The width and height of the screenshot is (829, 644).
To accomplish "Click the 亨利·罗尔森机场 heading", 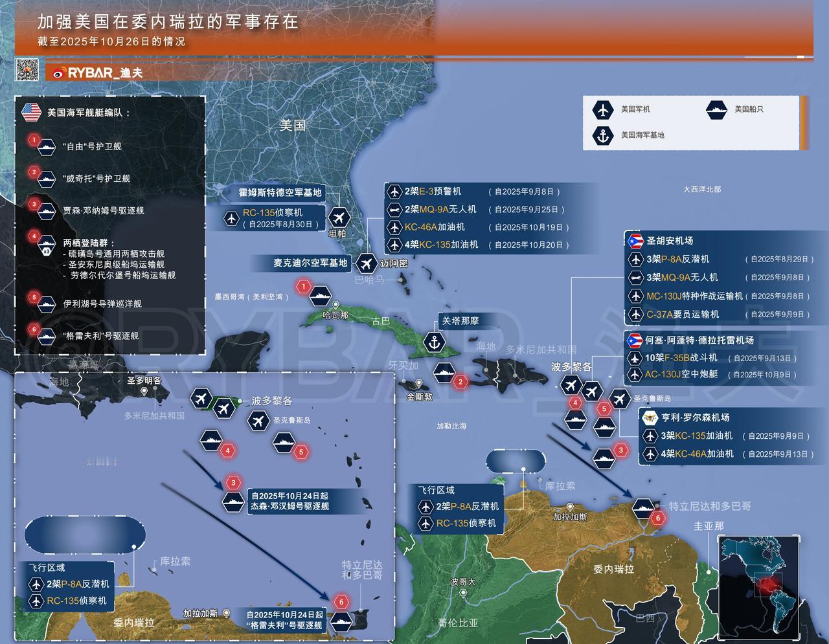I will tap(695, 417).
